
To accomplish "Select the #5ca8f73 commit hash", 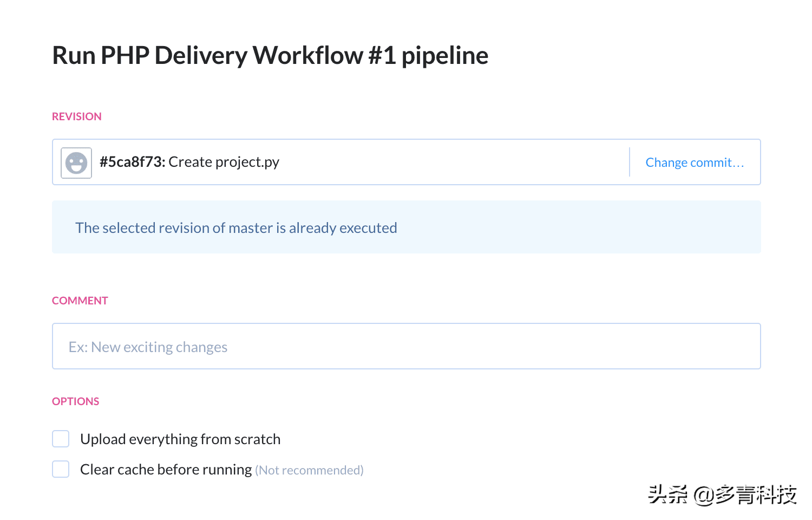I will point(132,162).
